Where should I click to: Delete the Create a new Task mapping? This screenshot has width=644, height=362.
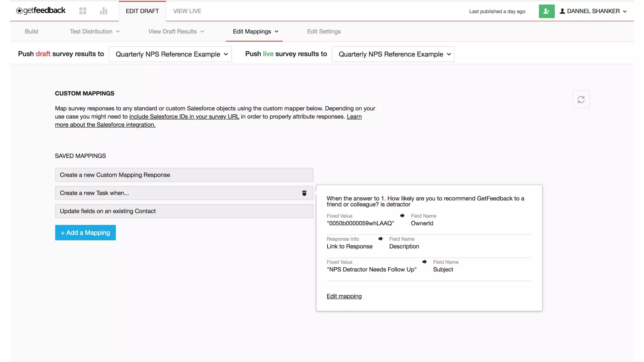point(304,193)
